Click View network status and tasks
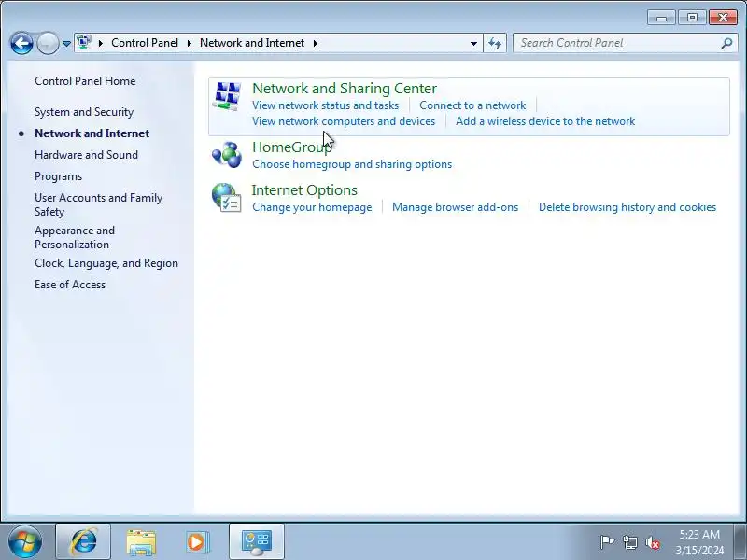This screenshot has height=560, width=747. [x=325, y=105]
